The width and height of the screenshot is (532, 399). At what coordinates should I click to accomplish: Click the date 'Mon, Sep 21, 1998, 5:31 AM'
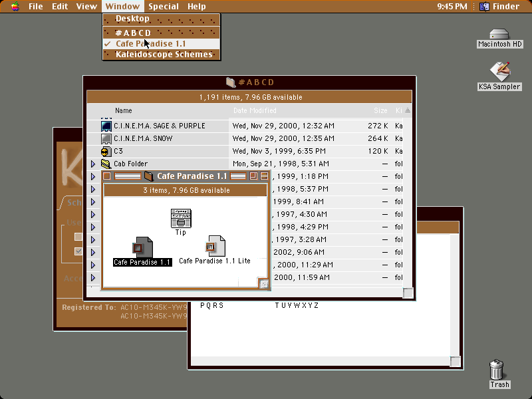281,164
